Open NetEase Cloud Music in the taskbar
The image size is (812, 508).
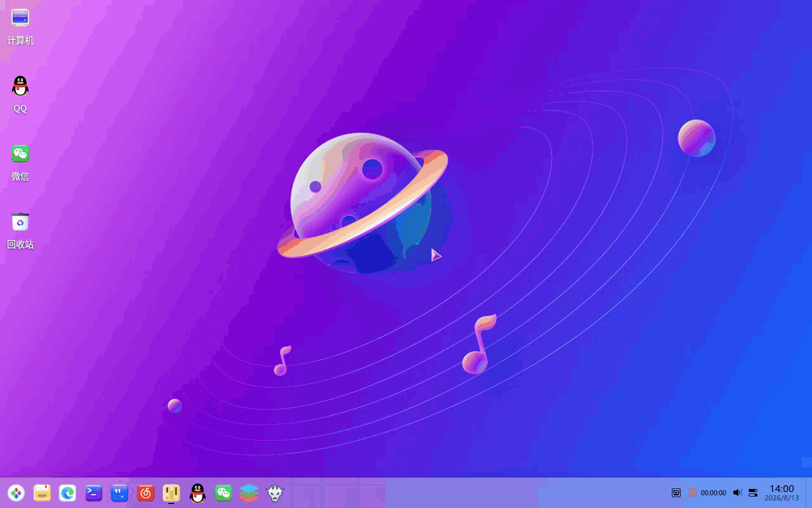click(x=146, y=493)
